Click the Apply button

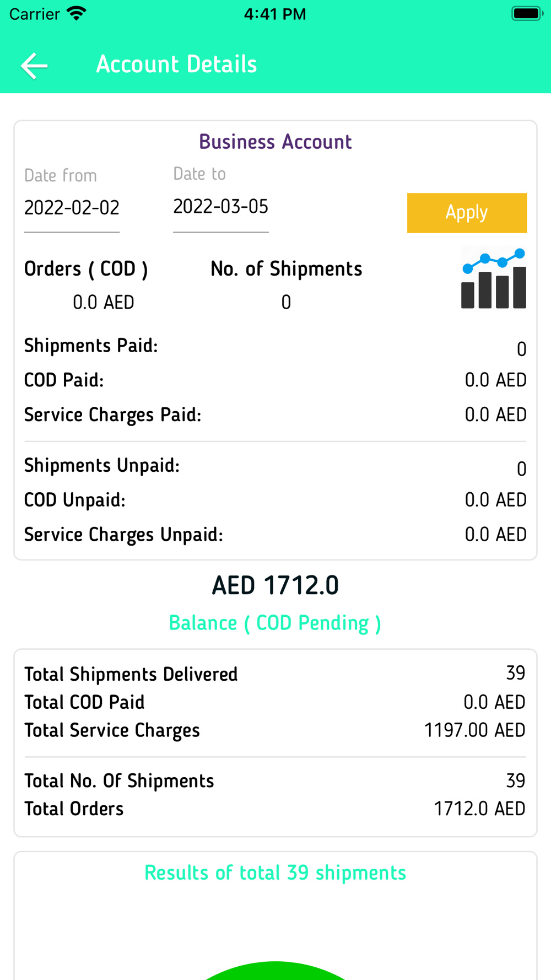[467, 213]
